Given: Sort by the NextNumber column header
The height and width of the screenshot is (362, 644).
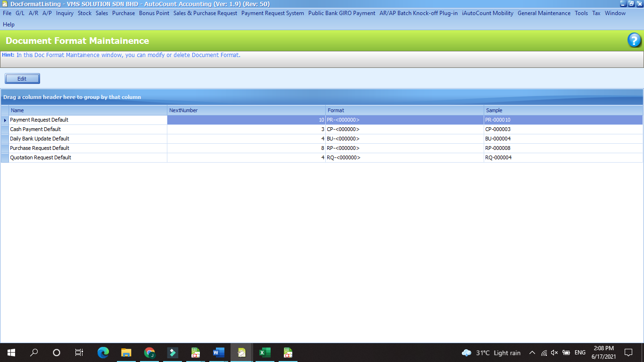Looking at the screenshot, I should coord(246,110).
